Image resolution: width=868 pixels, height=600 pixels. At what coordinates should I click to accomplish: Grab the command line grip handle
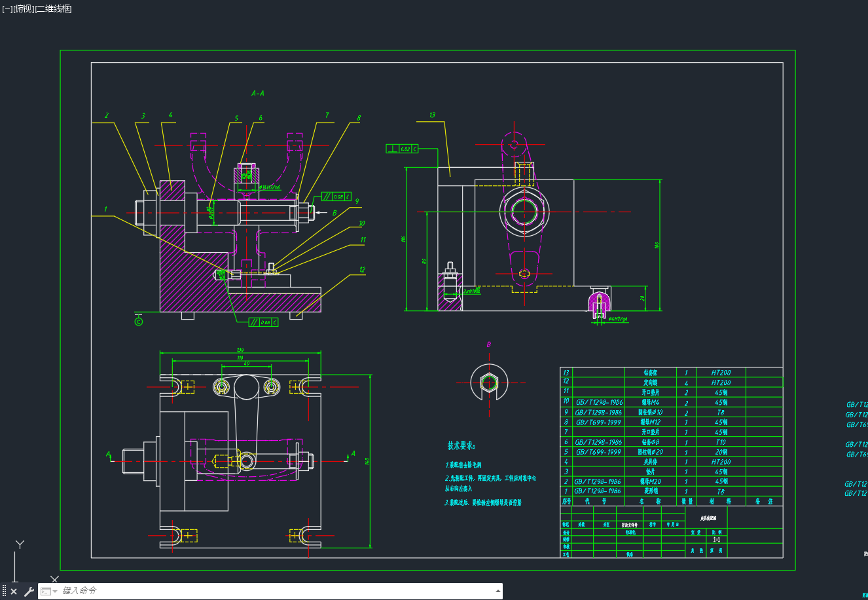4,591
